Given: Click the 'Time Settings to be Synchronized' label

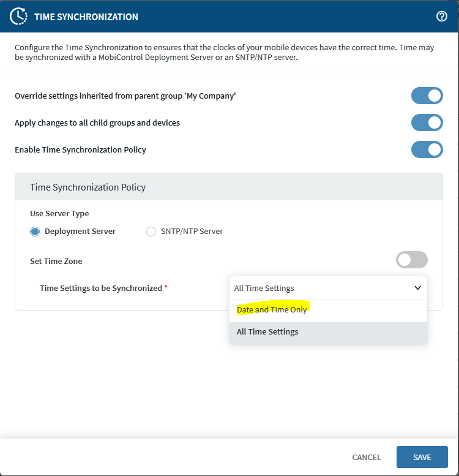Looking at the screenshot, I should [x=101, y=288].
